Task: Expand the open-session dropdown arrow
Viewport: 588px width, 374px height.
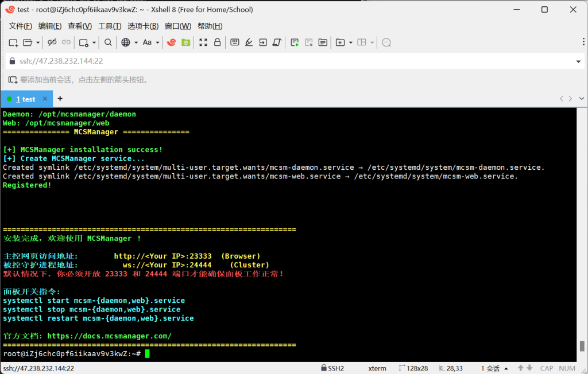Action: coord(38,42)
